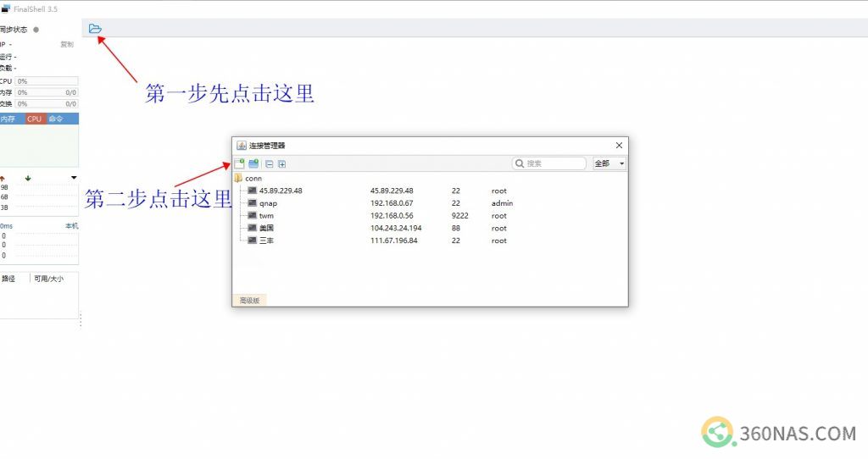Click the IP address 104.243.24.194
This screenshot has width=868, height=459.
397,228
